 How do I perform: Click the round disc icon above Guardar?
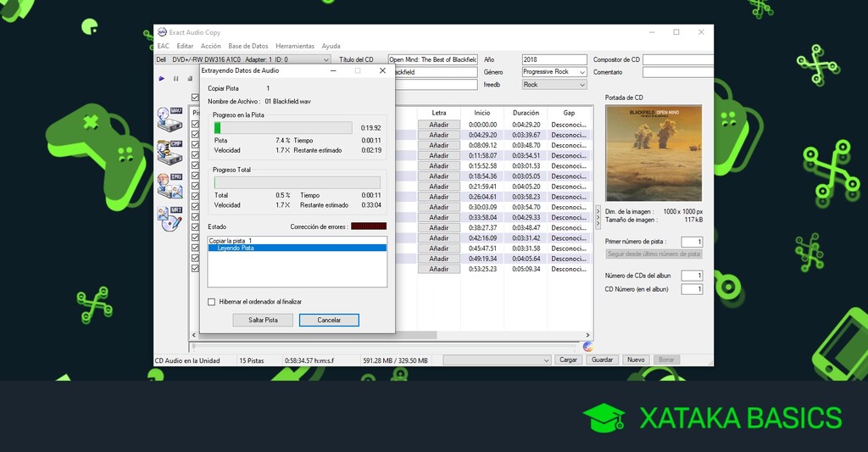[588, 346]
